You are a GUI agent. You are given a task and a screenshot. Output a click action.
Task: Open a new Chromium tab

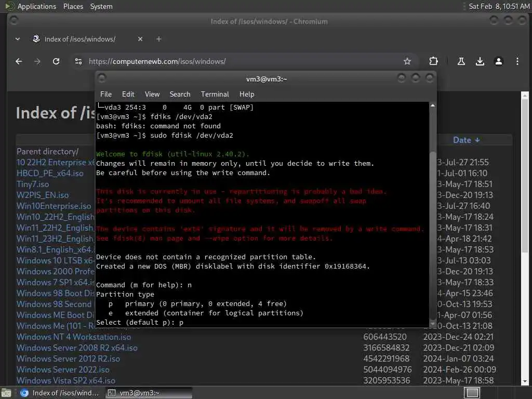coord(159,39)
